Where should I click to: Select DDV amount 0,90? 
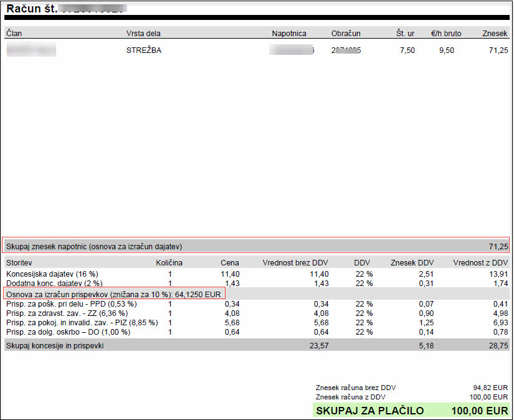click(426, 313)
